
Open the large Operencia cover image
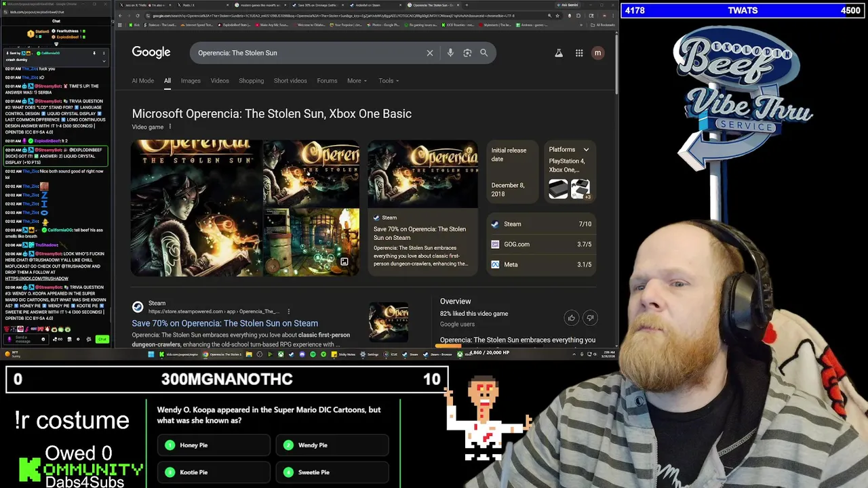pos(196,207)
